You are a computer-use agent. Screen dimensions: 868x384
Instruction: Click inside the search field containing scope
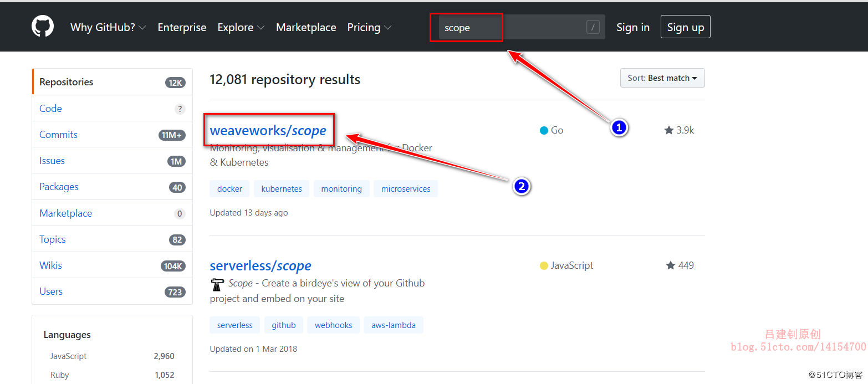point(522,27)
